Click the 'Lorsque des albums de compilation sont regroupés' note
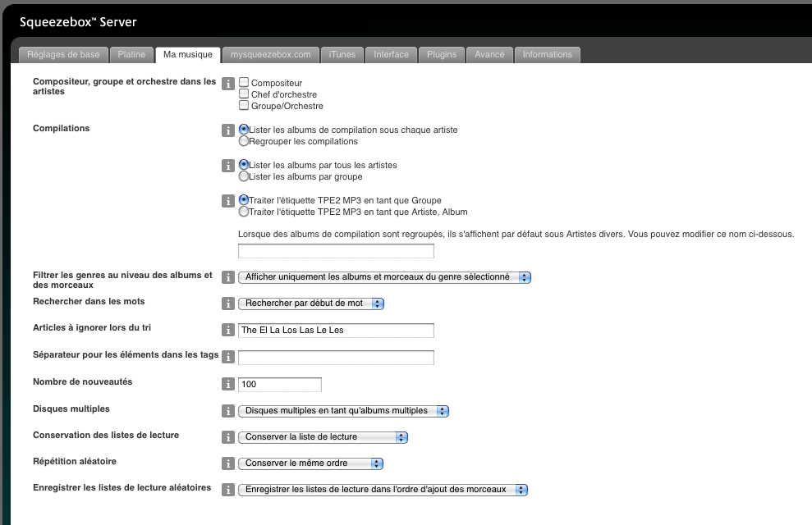Image resolution: width=812 pixels, height=525 pixels. [x=516, y=235]
